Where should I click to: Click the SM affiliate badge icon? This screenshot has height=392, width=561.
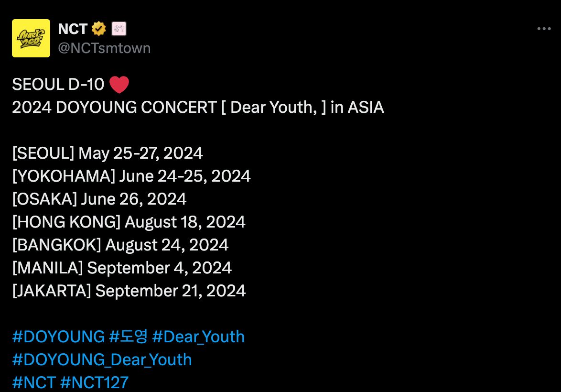[x=118, y=29]
